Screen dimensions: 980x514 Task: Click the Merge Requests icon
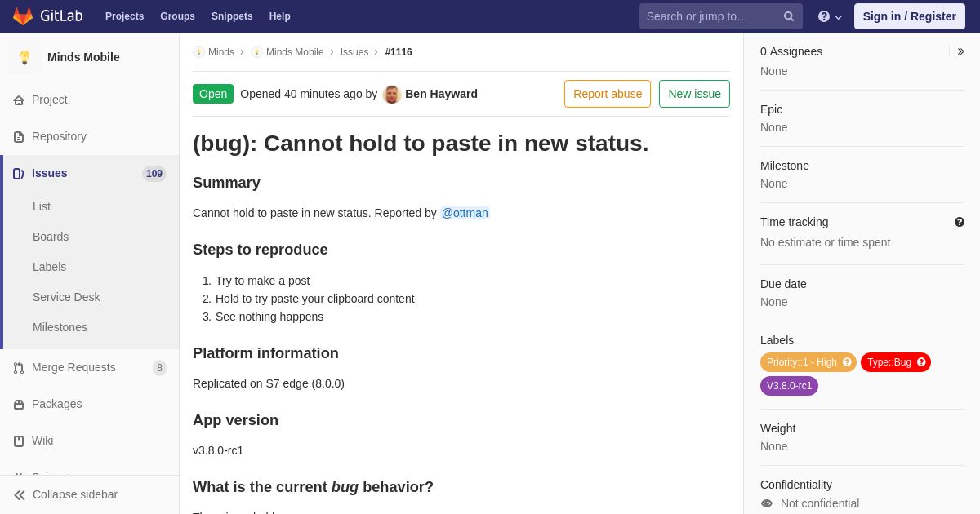[x=19, y=368]
